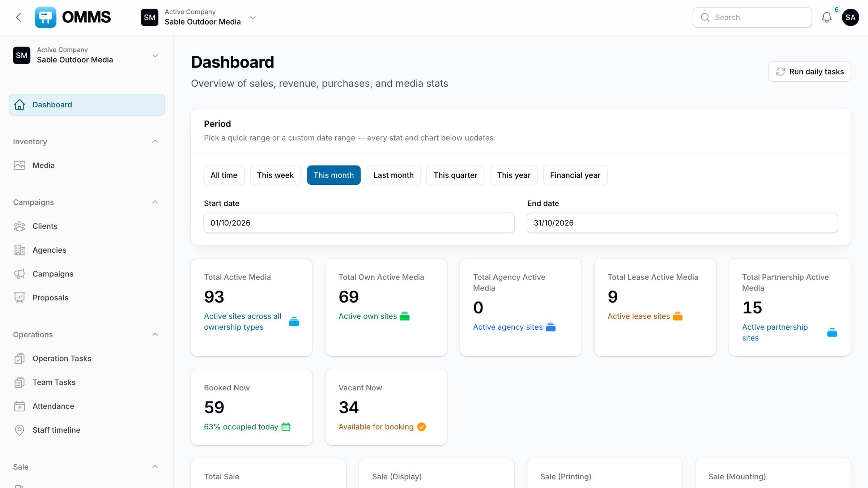Click the green calendar icon on Booked Now
The width and height of the screenshot is (868, 488).
[x=286, y=427]
